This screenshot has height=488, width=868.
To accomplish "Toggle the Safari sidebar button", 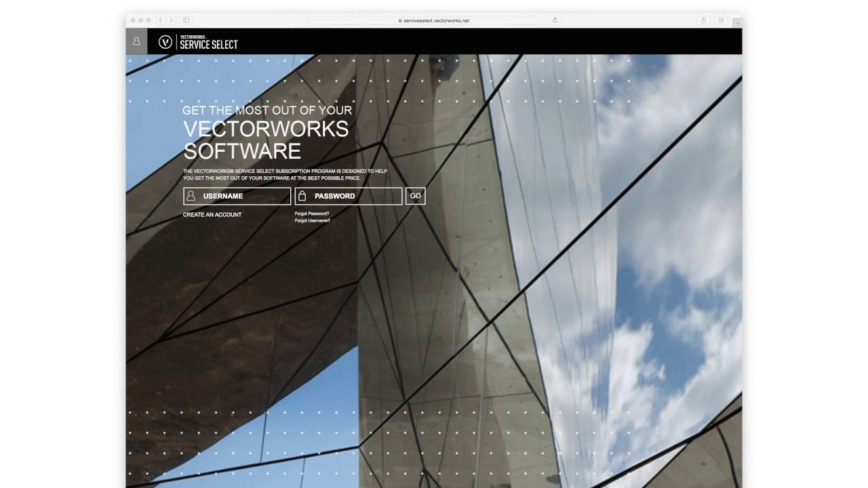I will coord(186,20).
